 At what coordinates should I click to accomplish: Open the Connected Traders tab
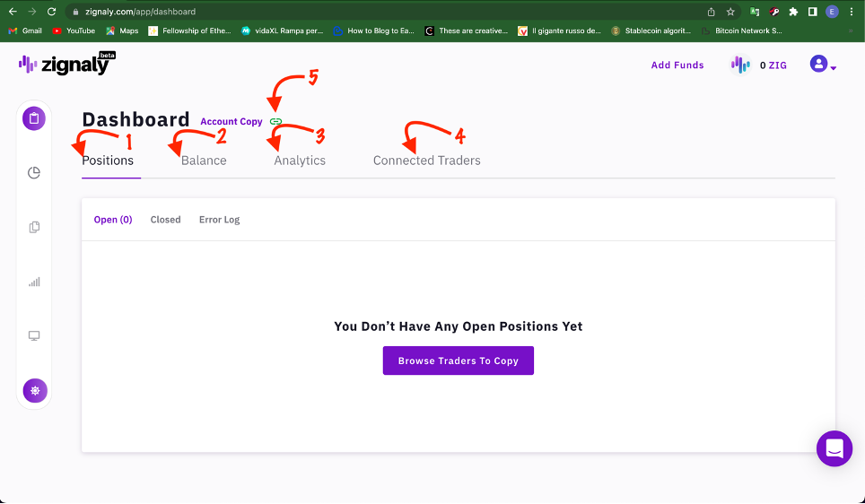pyautogui.click(x=426, y=161)
